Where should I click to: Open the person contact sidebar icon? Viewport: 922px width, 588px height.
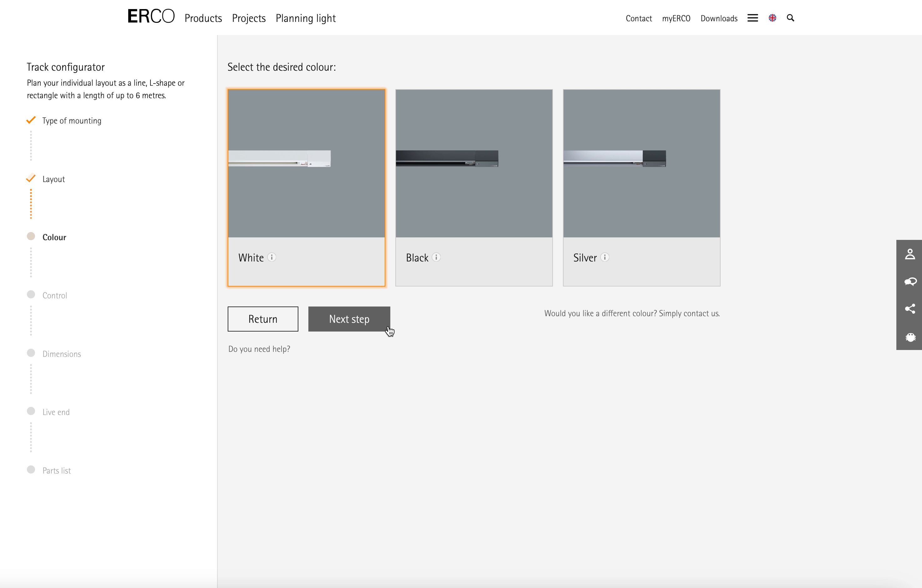910,254
